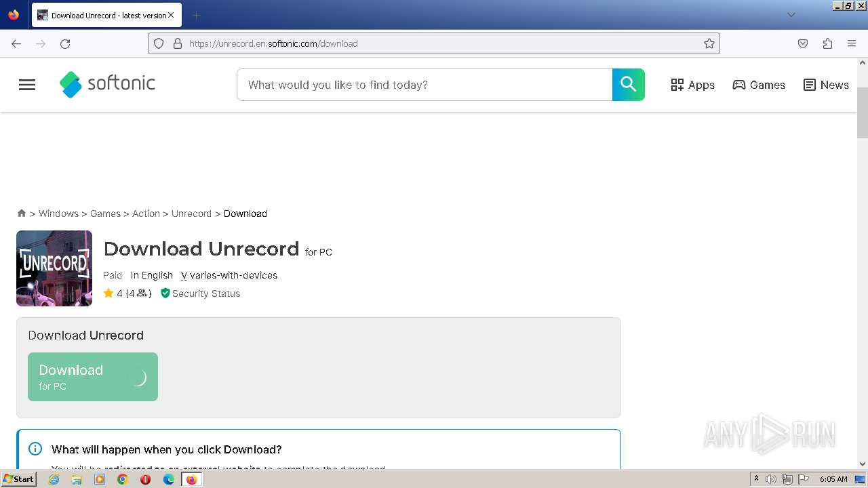This screenshot has width=868, height=488.
Task: Open media player taskbar icon
Action: coord(100,479)
